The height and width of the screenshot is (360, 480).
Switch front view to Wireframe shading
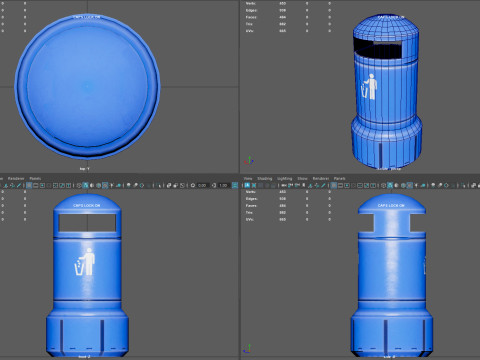tap(79, 185)
